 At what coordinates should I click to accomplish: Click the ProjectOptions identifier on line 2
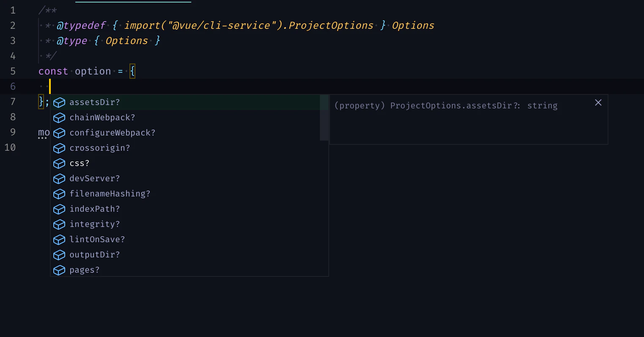pyautogui.click(x=331, y=25)
